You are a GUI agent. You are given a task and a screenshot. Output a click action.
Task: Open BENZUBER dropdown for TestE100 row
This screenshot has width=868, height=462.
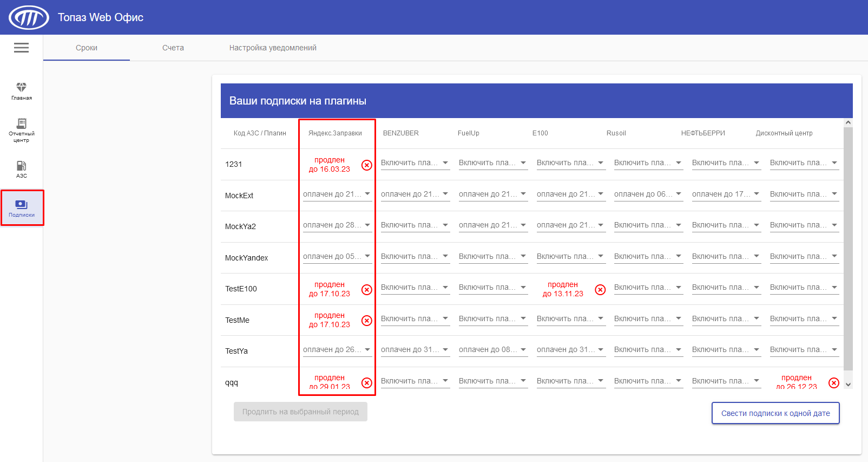click(415, 287)
